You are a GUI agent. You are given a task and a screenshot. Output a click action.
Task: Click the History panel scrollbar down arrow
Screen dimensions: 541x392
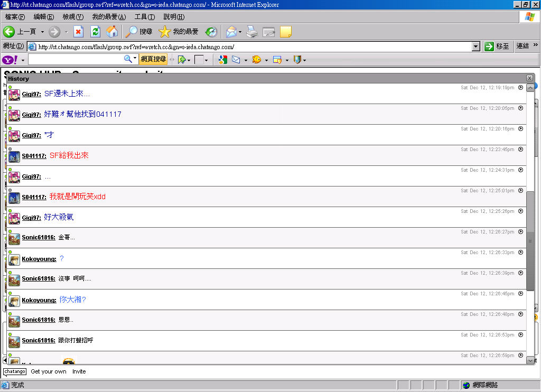click(x=530, y=360)
